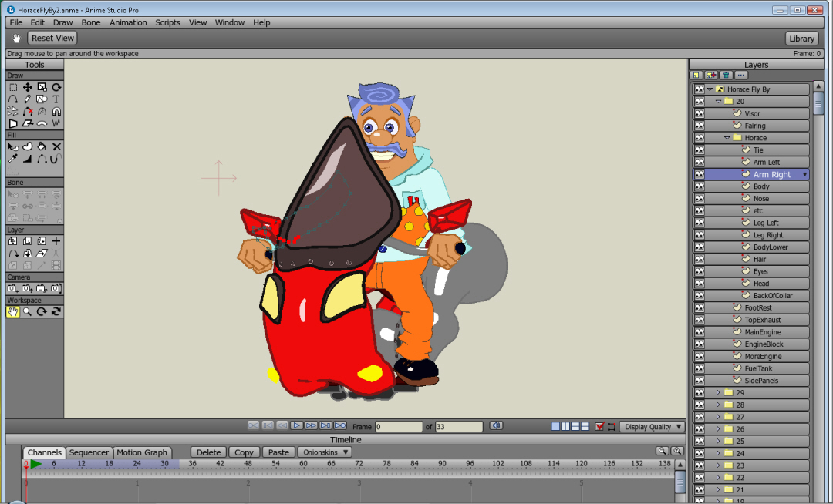Image resolution: width=833 pixels, height=504 pixels.
Task: Create a new layer with the plus icon
Action: pos(56,241)
